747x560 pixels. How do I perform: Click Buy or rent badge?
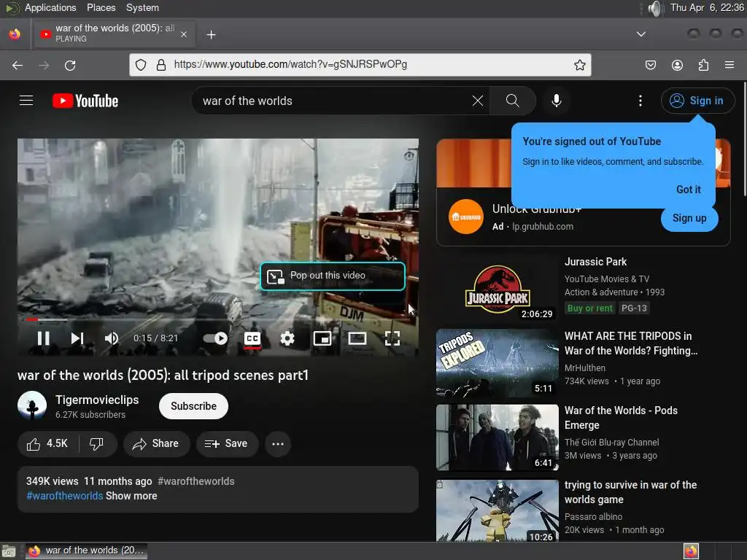tap(589, 308)
